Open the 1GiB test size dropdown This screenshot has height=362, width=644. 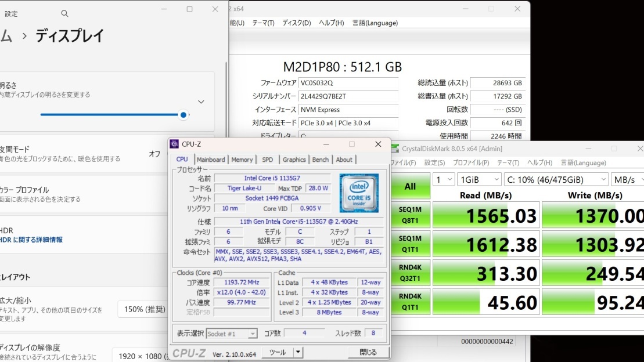[x=479, y=179]
